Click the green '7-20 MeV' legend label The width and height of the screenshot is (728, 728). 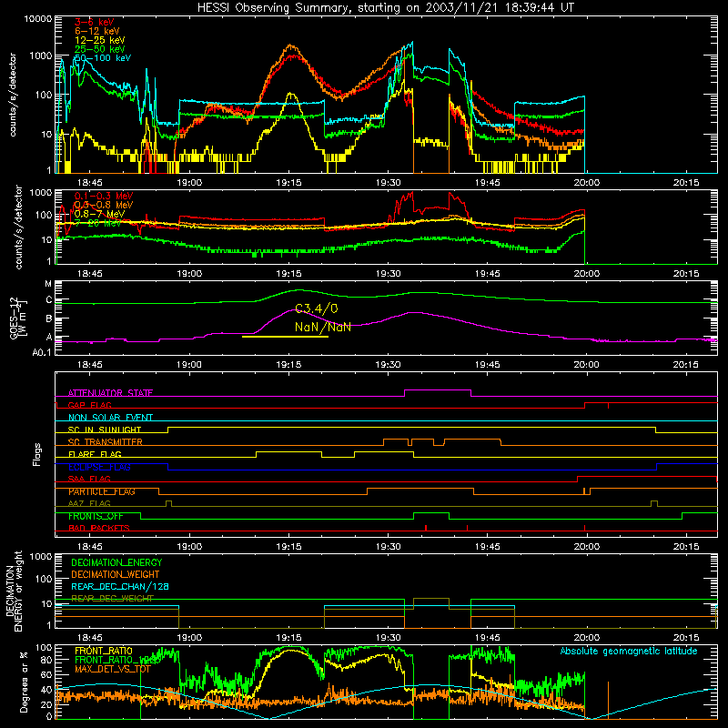(x=98, y=223)
